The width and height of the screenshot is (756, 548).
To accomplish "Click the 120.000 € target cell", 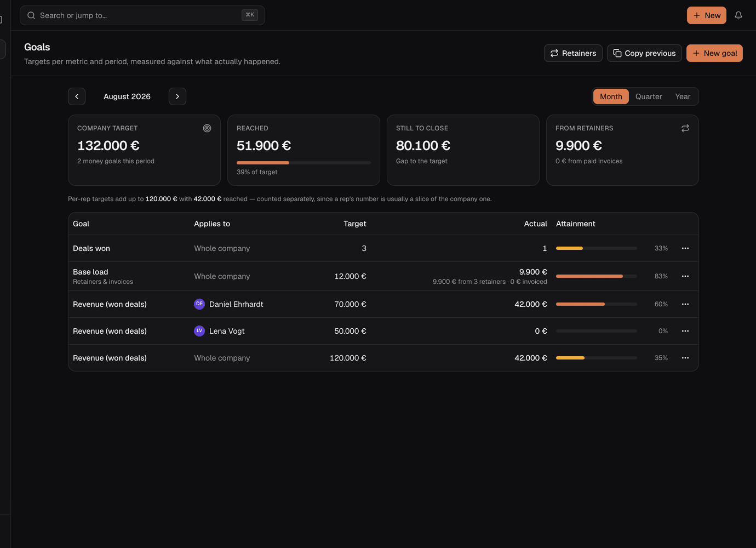I will 348,358.
